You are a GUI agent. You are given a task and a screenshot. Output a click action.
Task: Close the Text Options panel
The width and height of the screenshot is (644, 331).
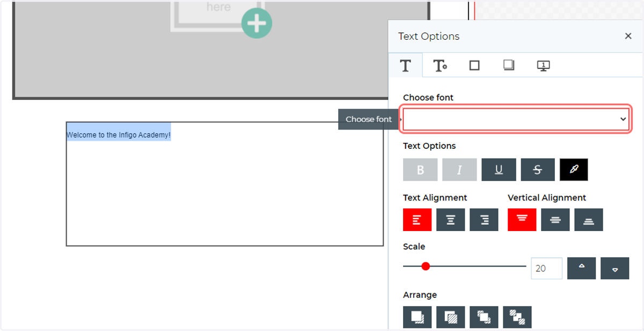(628, 36)
